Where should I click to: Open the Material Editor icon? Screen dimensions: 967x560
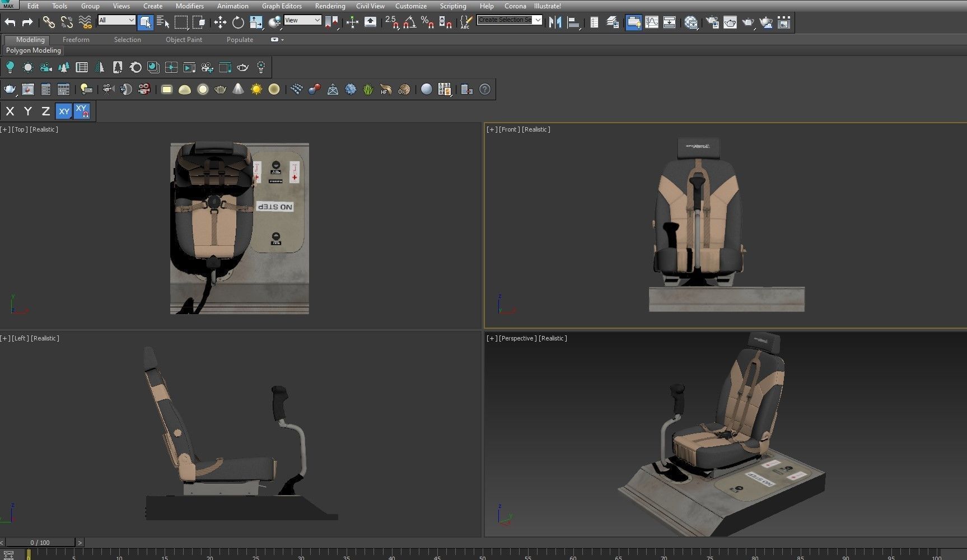click(x=691, y=22)
